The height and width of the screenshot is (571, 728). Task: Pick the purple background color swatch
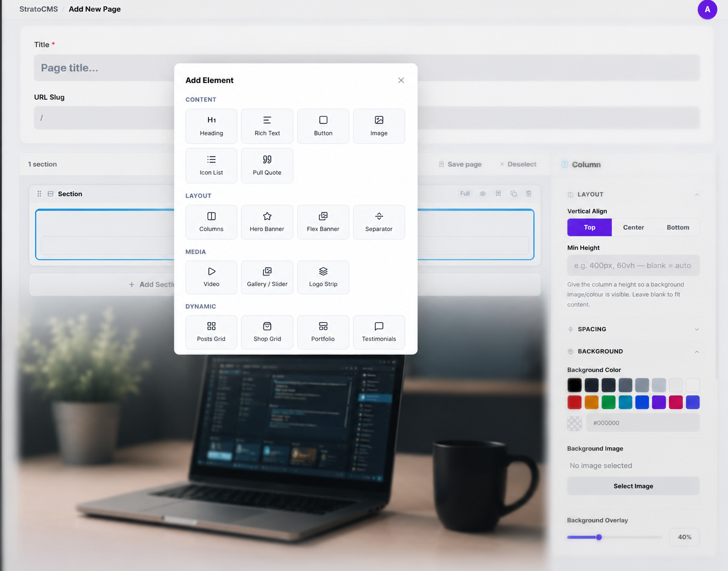[x=659, y=402]
